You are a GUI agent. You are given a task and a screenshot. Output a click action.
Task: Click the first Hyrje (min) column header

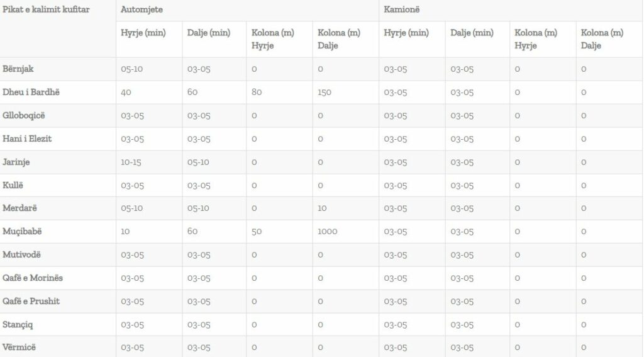point(143,33)
